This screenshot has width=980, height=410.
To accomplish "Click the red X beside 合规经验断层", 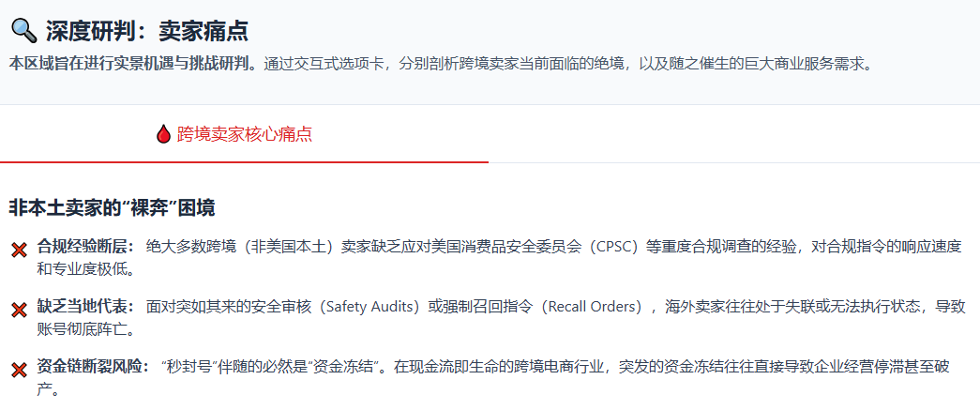I will click(x=19, y=250).
